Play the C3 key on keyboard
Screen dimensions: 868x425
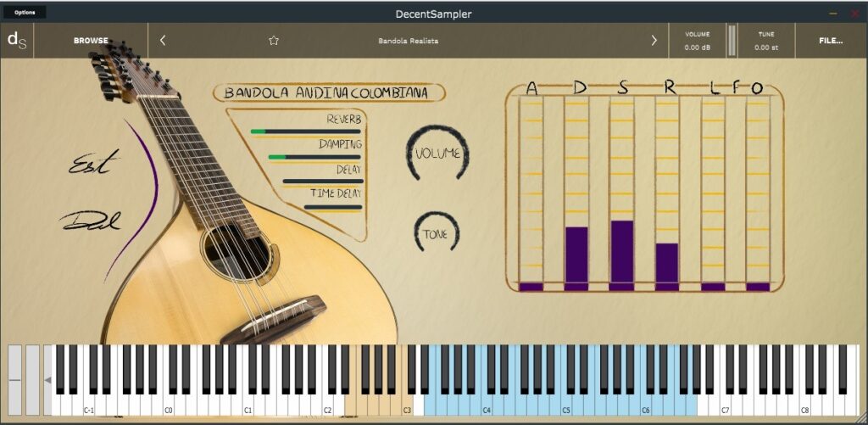tap(407, 405)
